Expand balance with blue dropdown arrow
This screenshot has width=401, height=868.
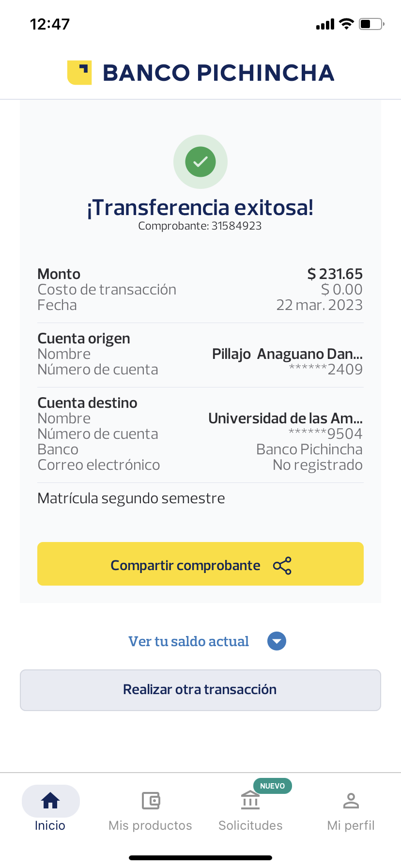coord(277,641)
